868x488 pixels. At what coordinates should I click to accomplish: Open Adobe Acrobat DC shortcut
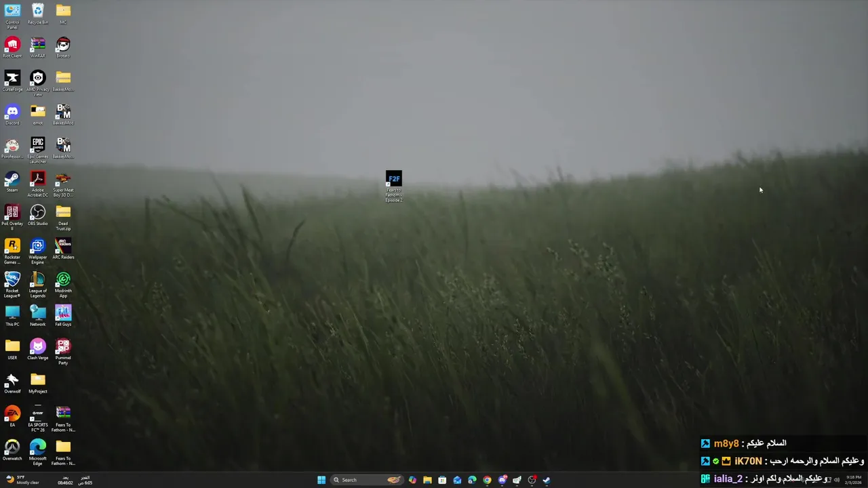37,184
